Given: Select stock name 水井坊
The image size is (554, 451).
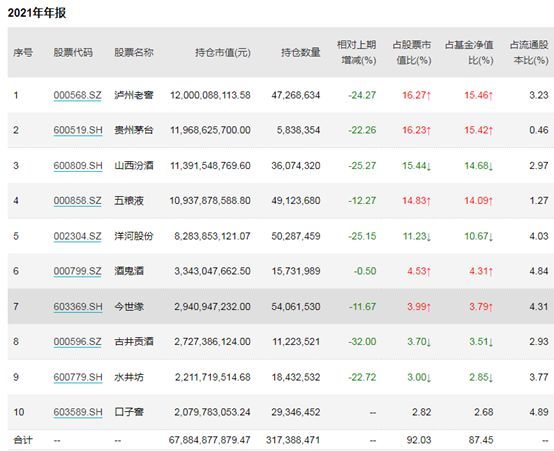Looking at the screenshot, I should [129, 377].
